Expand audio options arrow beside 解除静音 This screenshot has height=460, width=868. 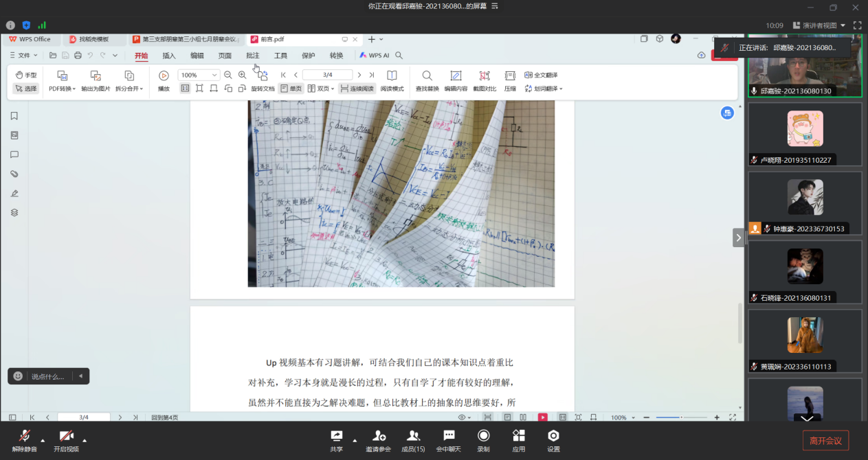(43, 440)
